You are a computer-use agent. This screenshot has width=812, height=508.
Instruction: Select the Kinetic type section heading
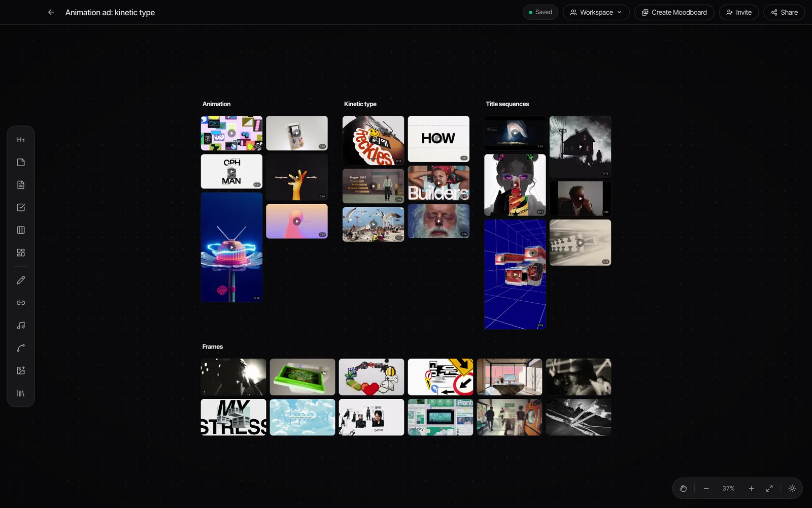[x=360, y=104]
